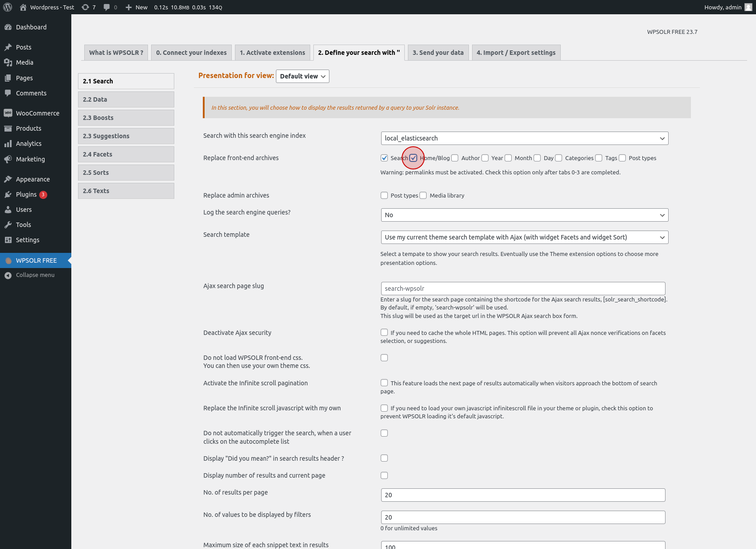Open Dashboard from the sidebar

36,27
